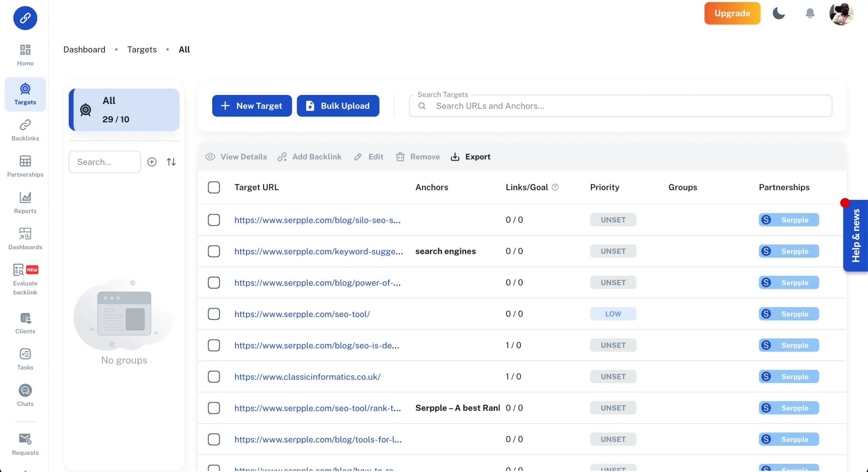868x472 pixels.
Task: Click the 1 / 0 value in seo-is-de row
Action: point(513,345)
